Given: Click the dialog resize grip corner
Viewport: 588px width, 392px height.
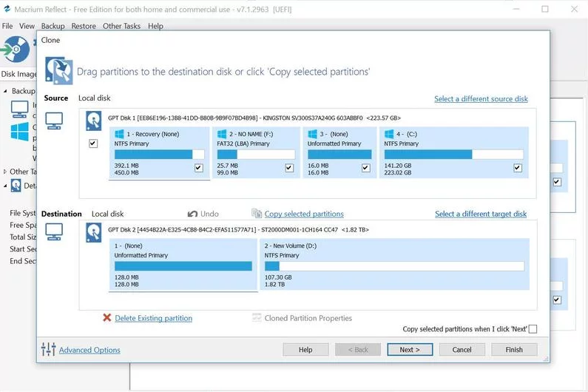Looking at the screenshot, I should tap(546, 359).
